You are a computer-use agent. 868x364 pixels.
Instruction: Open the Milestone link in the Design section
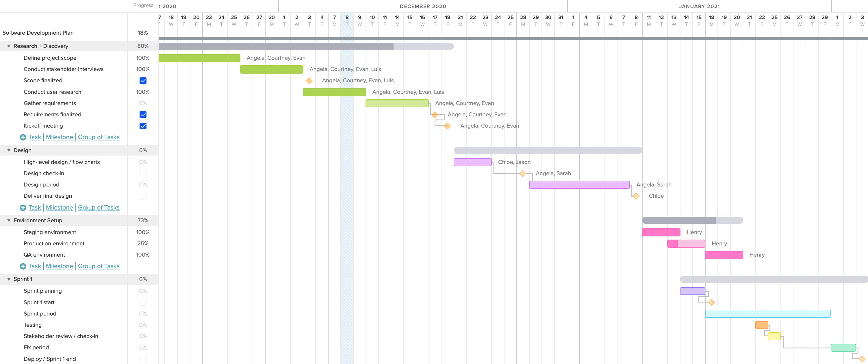[59, 208]
